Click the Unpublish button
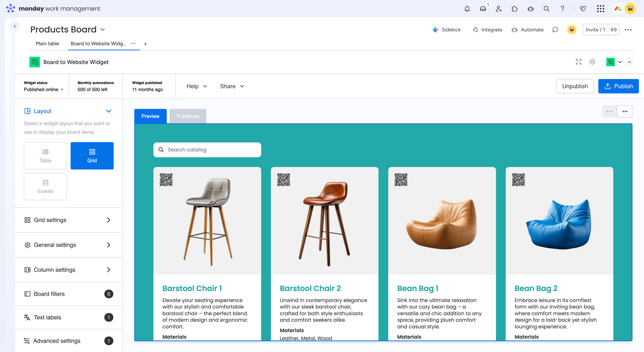The image size is (644, 352). point(575,86)
